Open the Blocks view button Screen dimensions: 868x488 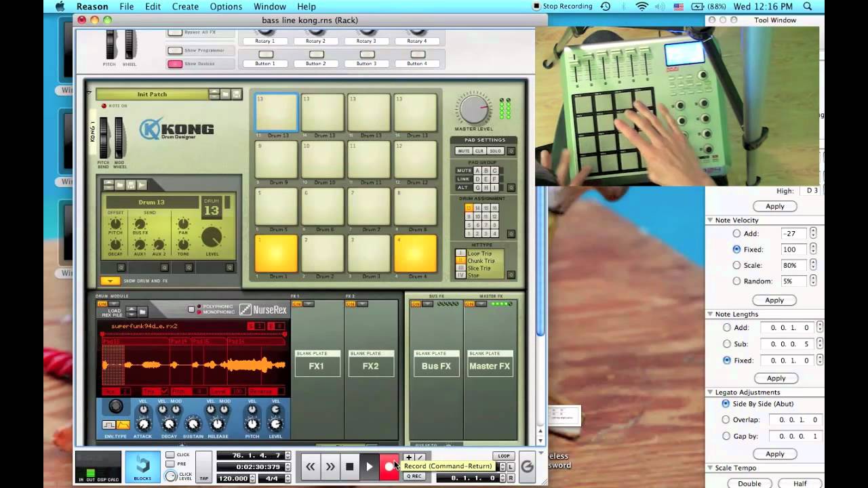142,467
